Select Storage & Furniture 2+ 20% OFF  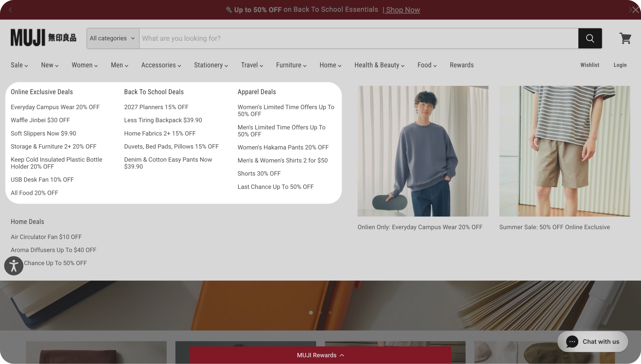click(54, 147)
